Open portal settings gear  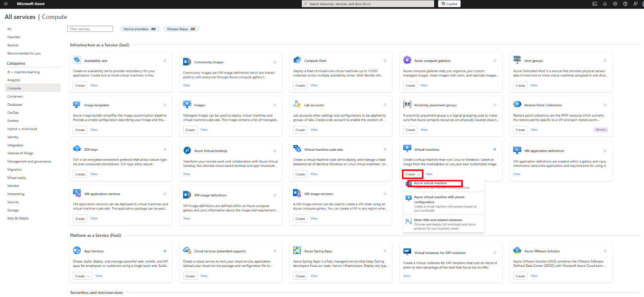[x=615, y=4]
